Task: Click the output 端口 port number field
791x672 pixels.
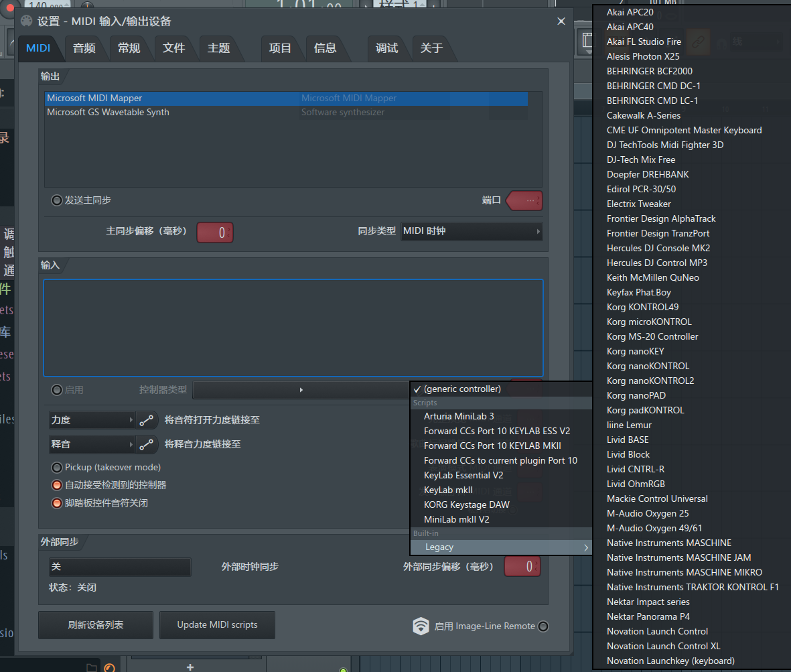Action: 524,201
